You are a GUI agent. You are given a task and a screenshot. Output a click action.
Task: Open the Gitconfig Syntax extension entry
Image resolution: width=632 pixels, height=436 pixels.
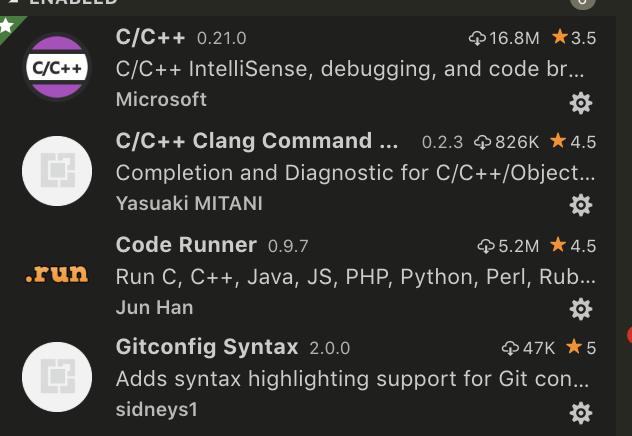click(207, 348)
